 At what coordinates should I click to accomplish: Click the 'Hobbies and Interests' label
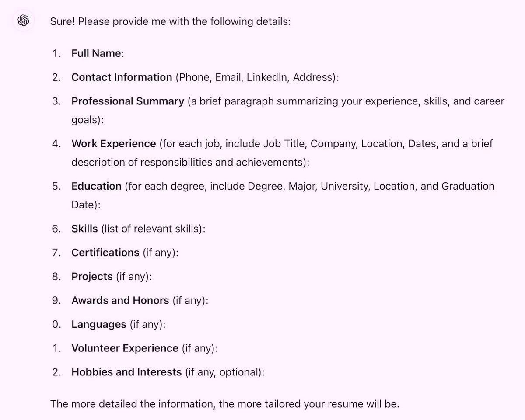126,372
